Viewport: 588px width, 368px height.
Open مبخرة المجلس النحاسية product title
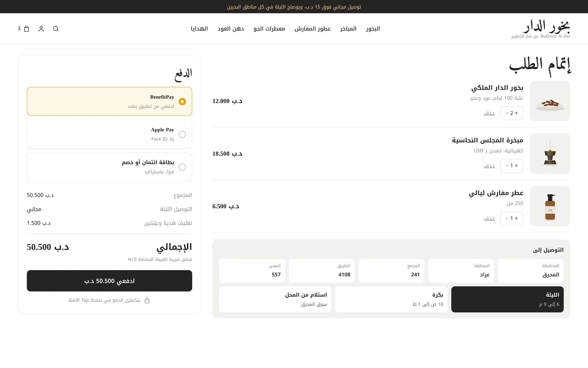(x=488, y=140)
